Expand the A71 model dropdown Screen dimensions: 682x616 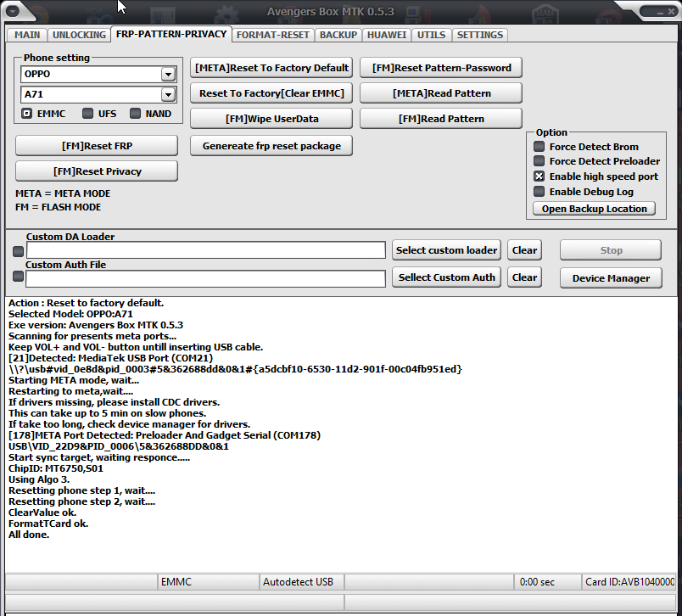click(x=168, y=94)
